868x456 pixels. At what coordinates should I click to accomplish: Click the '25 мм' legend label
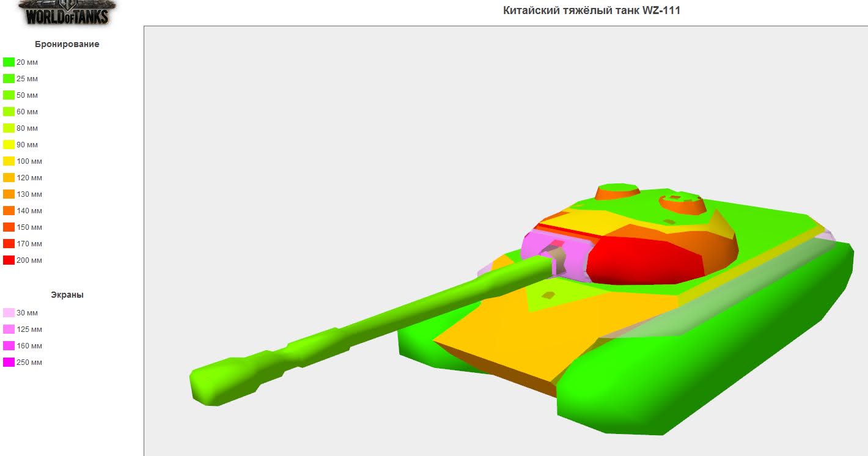27,79
